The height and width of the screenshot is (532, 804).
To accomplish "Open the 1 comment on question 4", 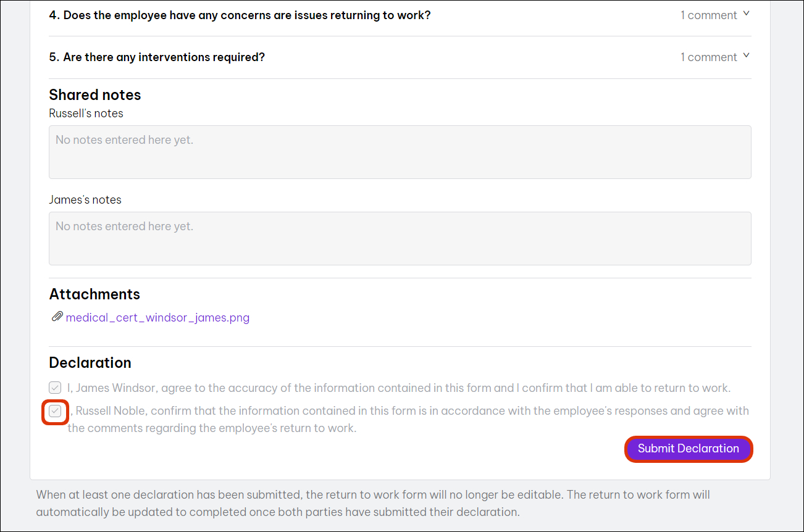I will tap(708, 15).
